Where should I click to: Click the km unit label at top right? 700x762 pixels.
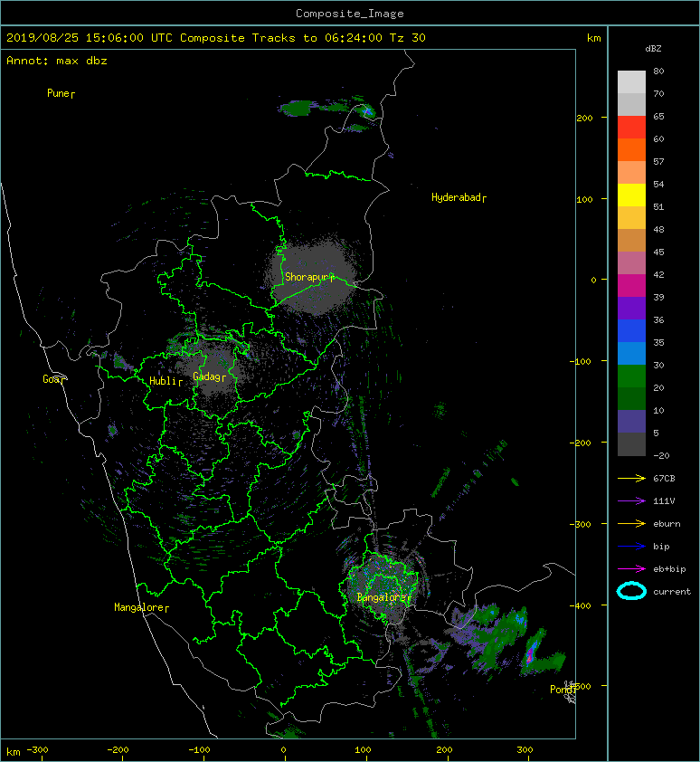(594, 38)
